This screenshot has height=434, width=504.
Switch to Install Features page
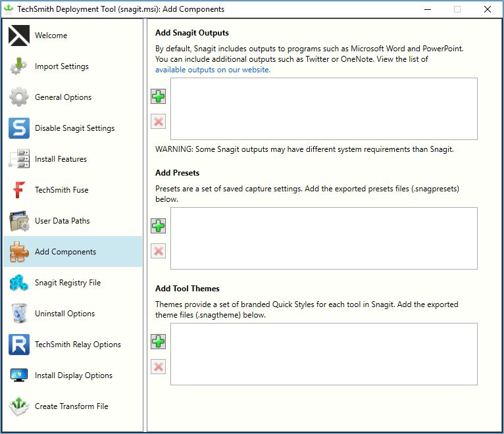point(72,159)
